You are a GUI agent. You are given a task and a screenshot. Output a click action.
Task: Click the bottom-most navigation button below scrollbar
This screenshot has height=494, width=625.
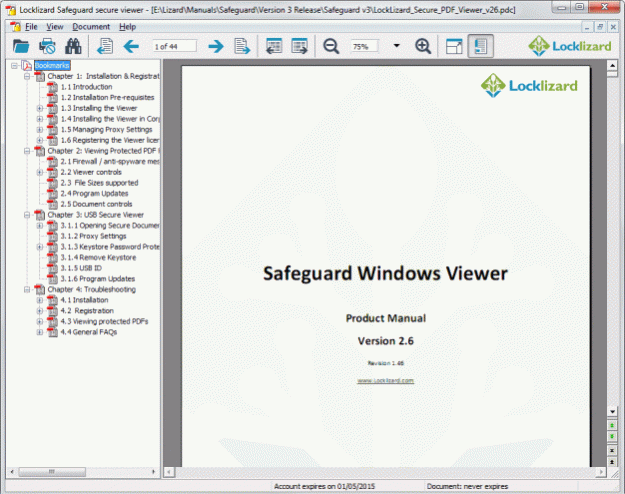612,462
